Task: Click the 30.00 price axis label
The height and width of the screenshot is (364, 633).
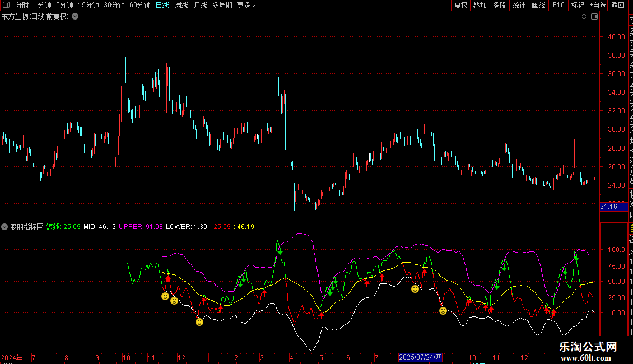Action: pos(616,129)
